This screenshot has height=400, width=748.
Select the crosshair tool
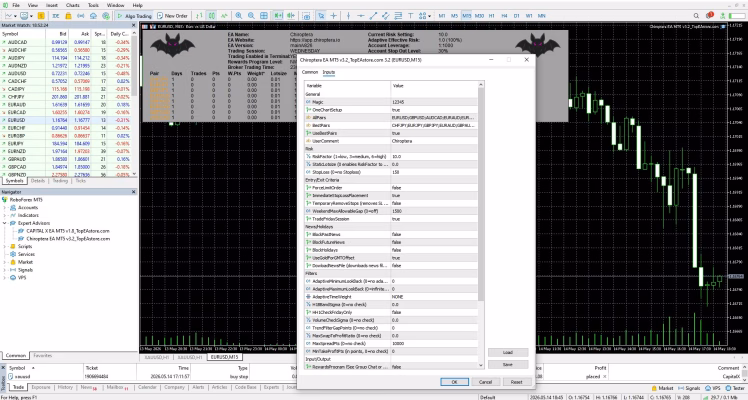click(333, 16)
